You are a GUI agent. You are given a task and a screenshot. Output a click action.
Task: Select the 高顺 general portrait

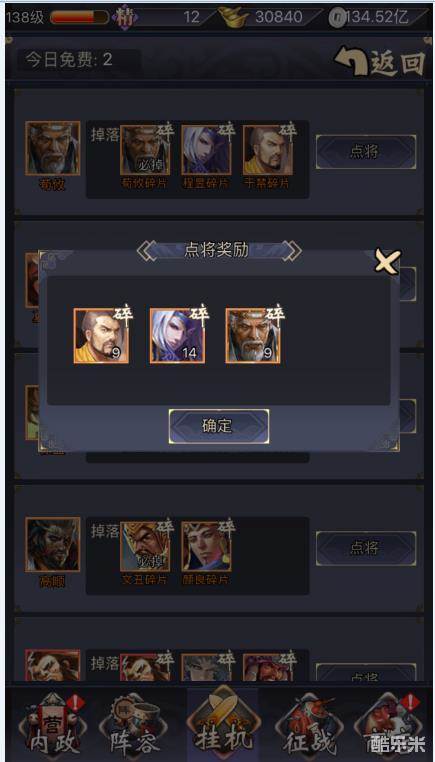52,544
